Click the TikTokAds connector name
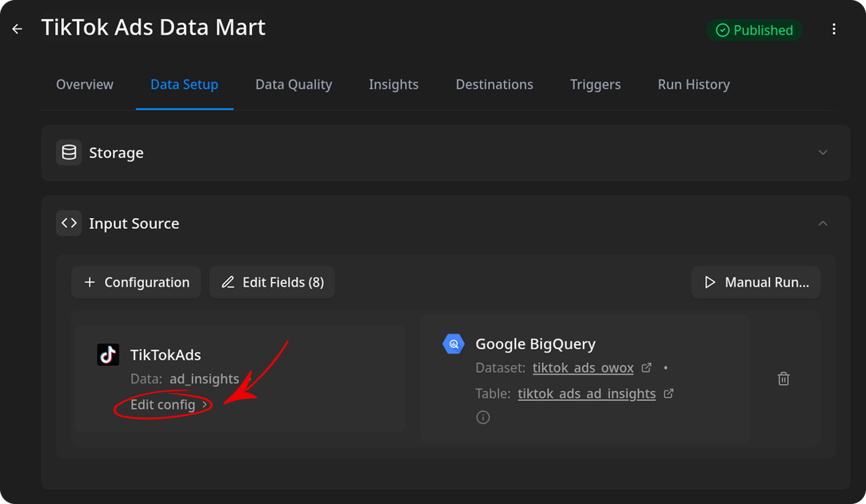The height and width of the screenshot is (504, 866). [x=165, y=355]
